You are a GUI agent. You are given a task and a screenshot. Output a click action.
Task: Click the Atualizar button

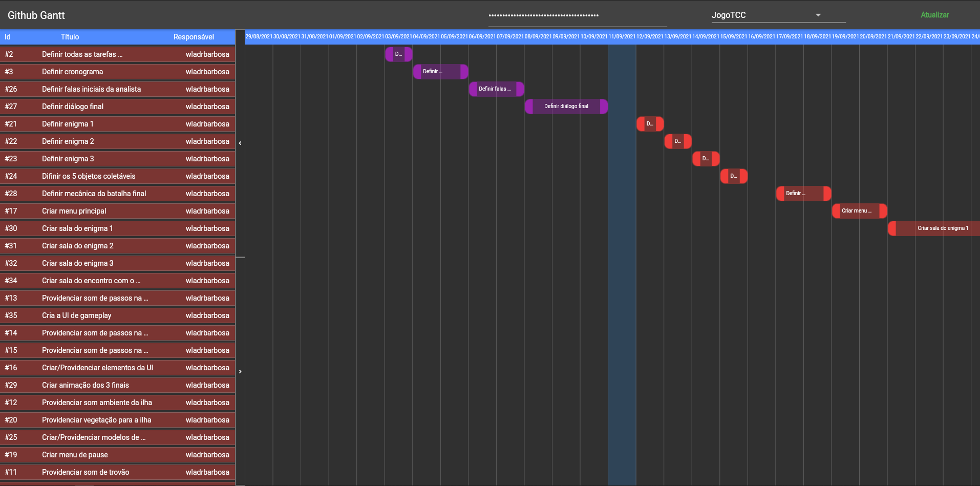click(934, 15)
